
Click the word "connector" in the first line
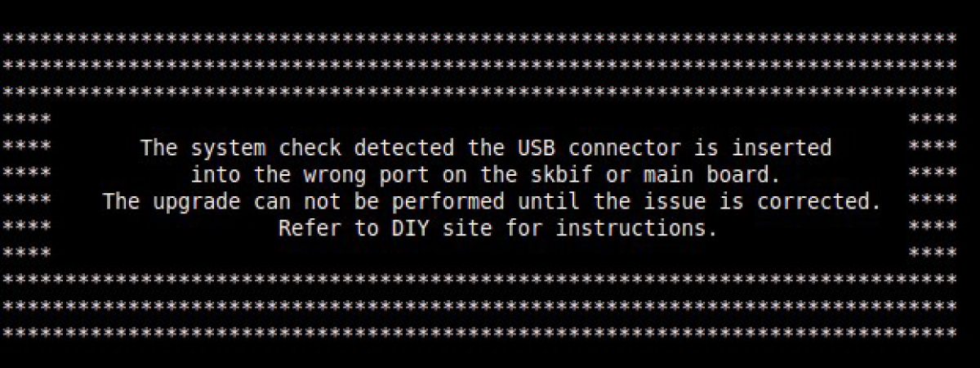[x=625, y=148]
